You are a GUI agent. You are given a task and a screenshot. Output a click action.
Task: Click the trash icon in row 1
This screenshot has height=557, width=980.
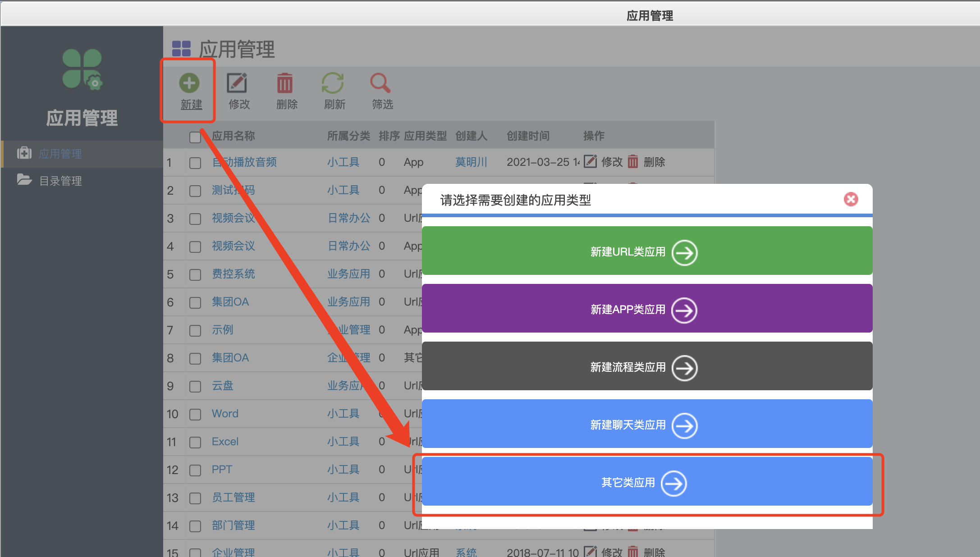coord(633,162)
